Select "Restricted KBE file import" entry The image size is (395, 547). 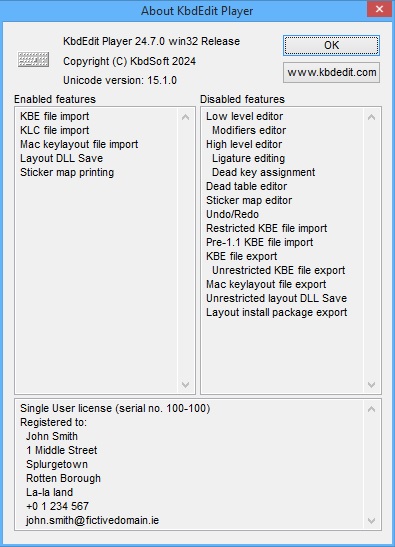click(x=267, y=228)
